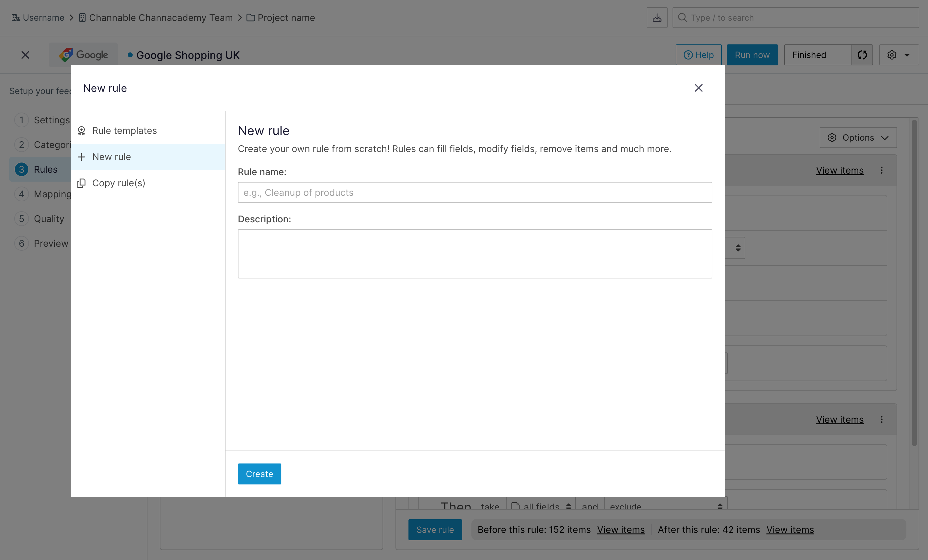Click the magnifier icon in search bar
The width and height of the screenshot is (928, 560).
pyautogui.click(x=682, y=18)
